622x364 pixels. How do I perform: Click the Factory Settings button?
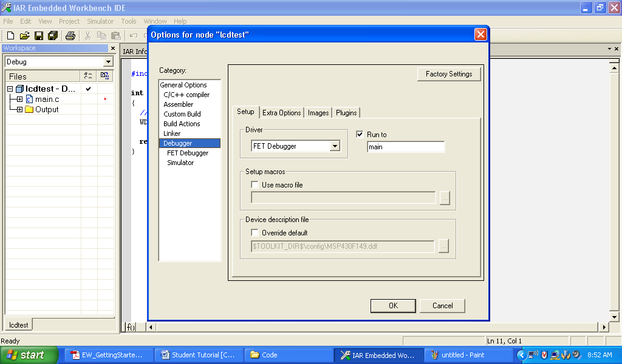[x=448, y=73]
